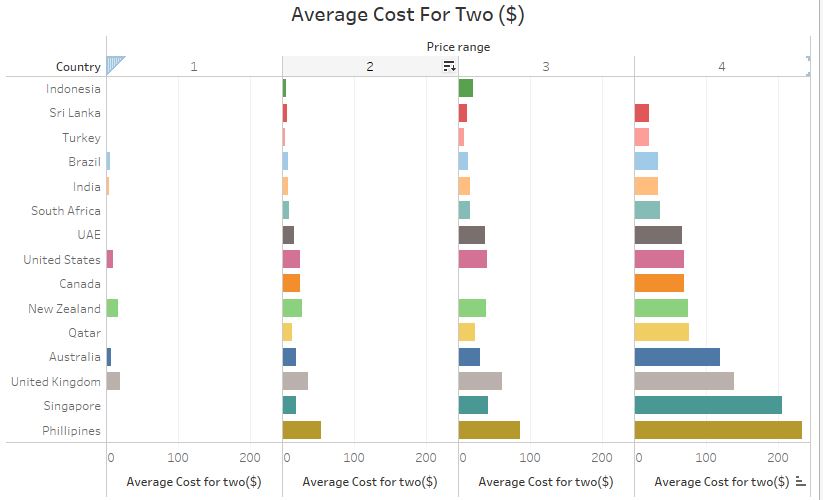
Task: Click the Brazil bar in price range 4
Action: coord(646,162)
